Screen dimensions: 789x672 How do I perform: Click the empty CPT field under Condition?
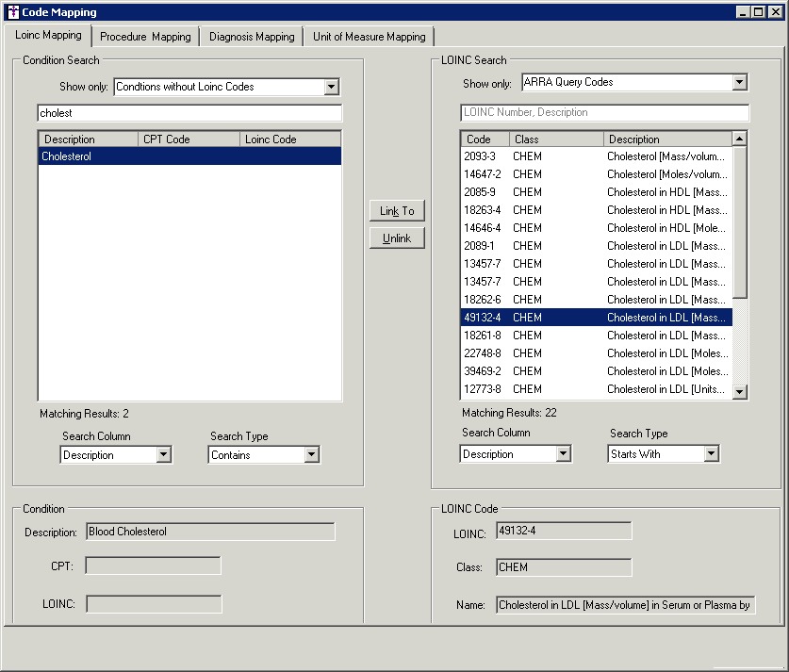153,565
